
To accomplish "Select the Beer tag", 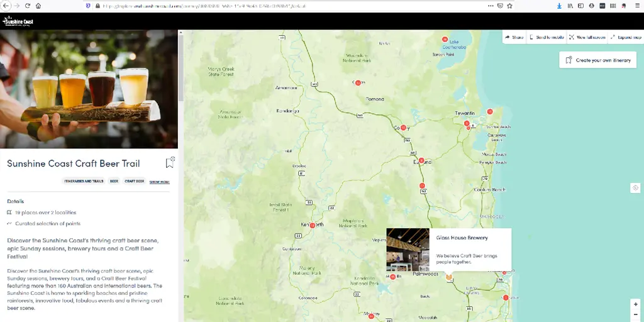I will [x=114, y=180].
